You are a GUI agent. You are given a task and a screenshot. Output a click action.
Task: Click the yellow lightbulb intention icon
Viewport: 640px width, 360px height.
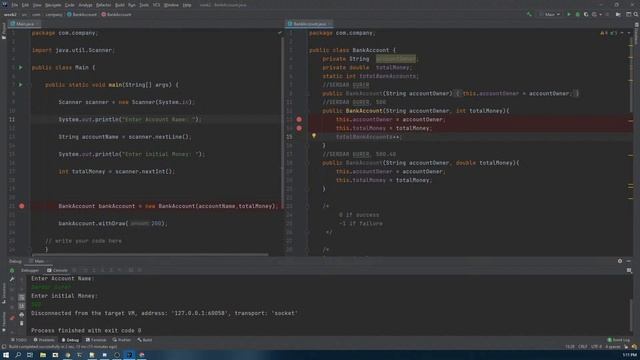click(314, 136)
